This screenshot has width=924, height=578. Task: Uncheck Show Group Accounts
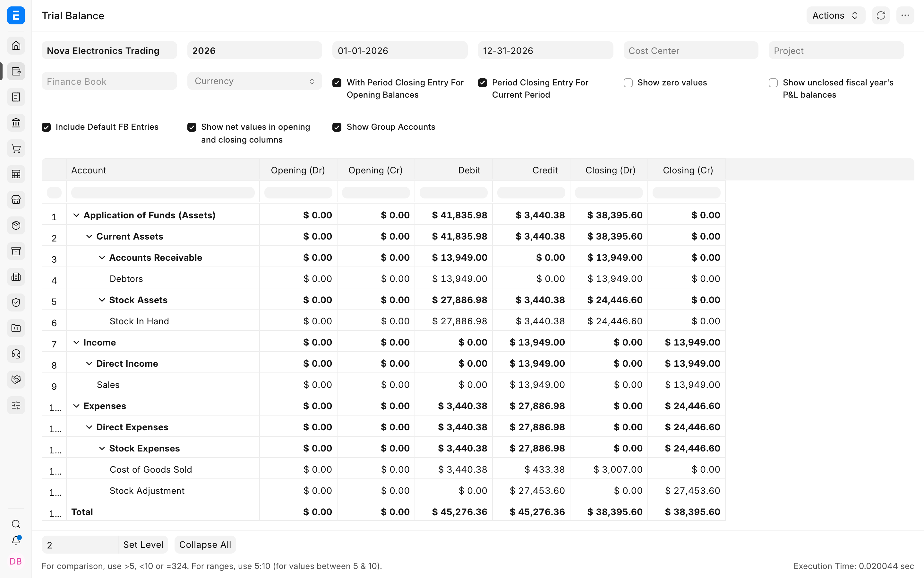[337, 127]
